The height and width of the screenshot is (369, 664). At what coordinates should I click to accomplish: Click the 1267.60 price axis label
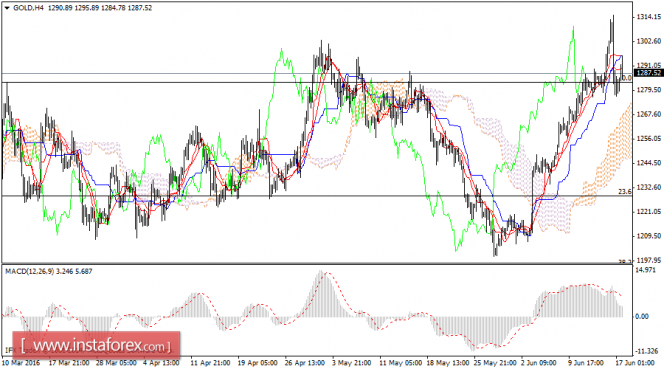(649, 114)
